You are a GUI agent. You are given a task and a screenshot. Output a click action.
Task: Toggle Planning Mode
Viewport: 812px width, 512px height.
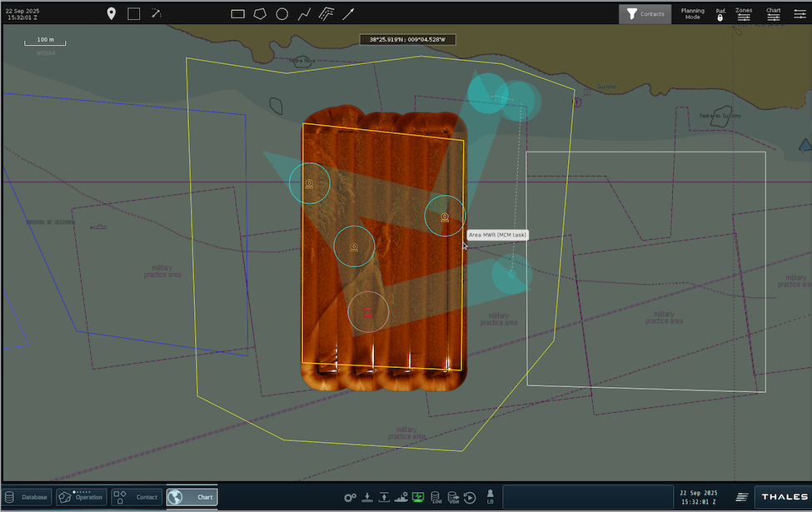coord(692,14)
